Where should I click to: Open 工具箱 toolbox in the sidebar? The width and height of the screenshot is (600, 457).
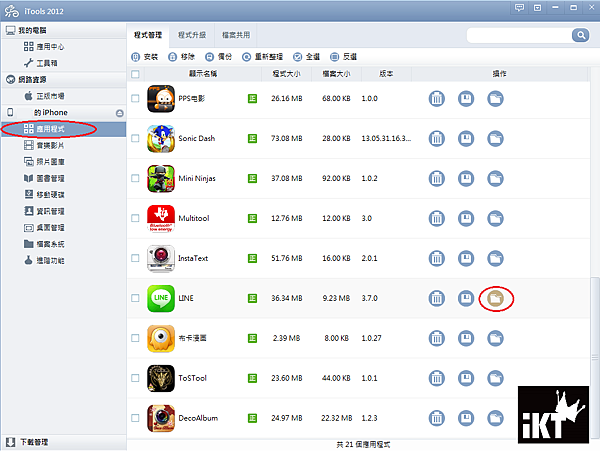(41, 63)
